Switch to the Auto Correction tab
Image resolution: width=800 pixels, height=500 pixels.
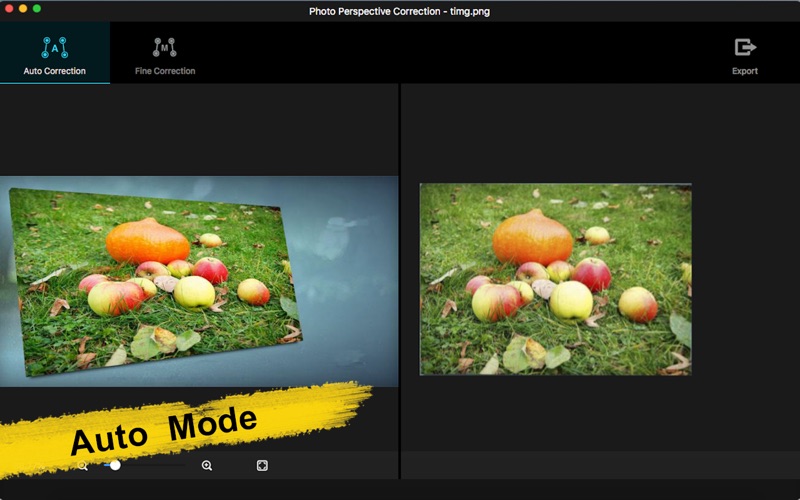pos(55,53)
